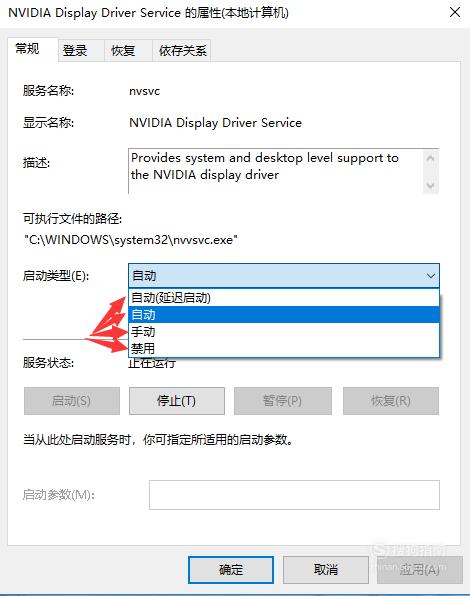Image resolution: width=470 pixels, height=596 pixels.
Task: Click the 停止(T) button
Action: pos(177,401)
